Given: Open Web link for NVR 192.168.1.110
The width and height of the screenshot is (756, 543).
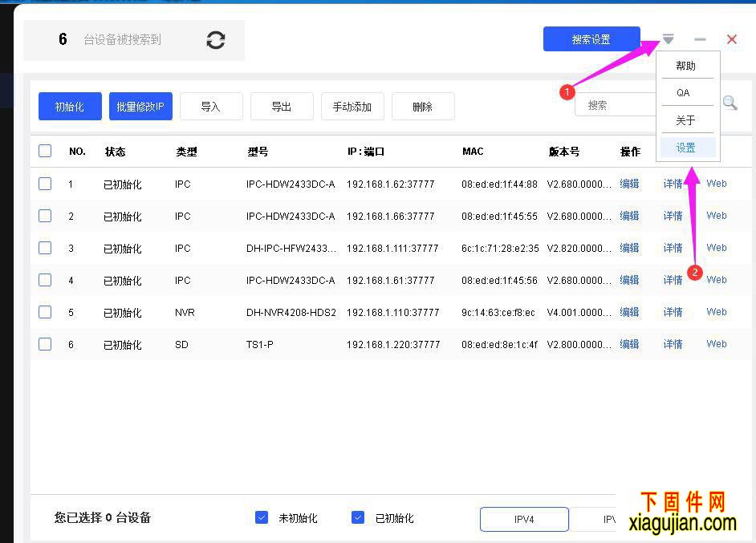Looking at the screenshot, I should 717,312.
